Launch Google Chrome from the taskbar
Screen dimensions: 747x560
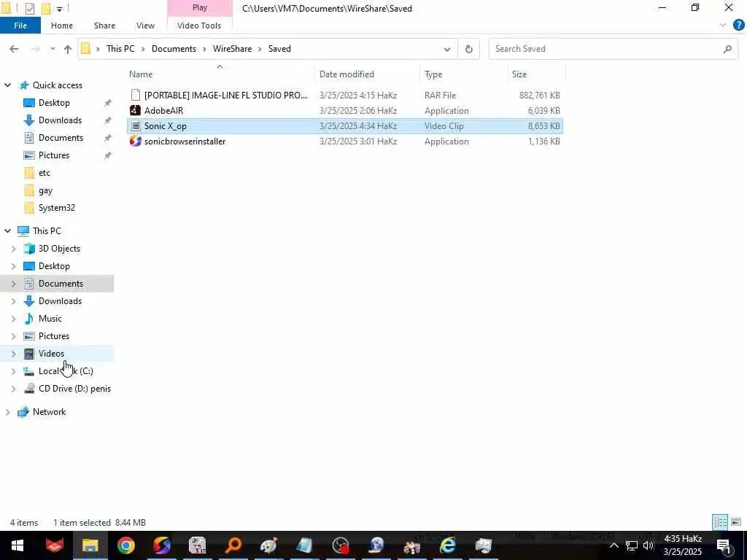(x=125, y=545)
